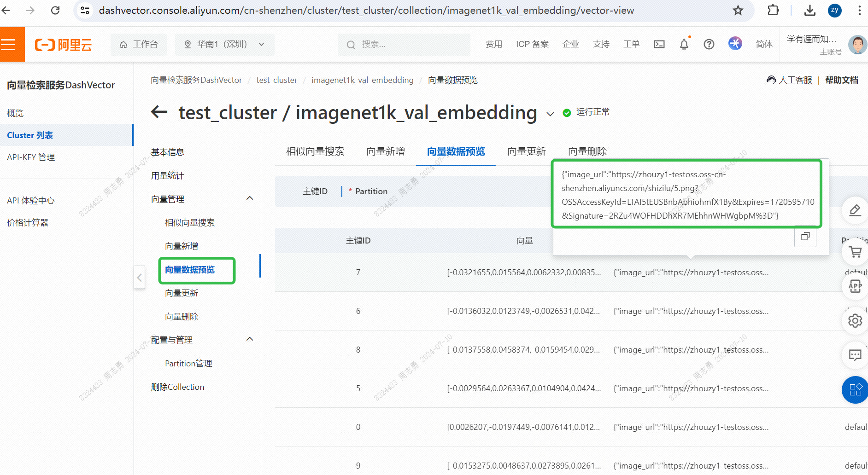Open Cluster 列表 in the left navigation
868x475 pixels.
(x=30, y=135)
